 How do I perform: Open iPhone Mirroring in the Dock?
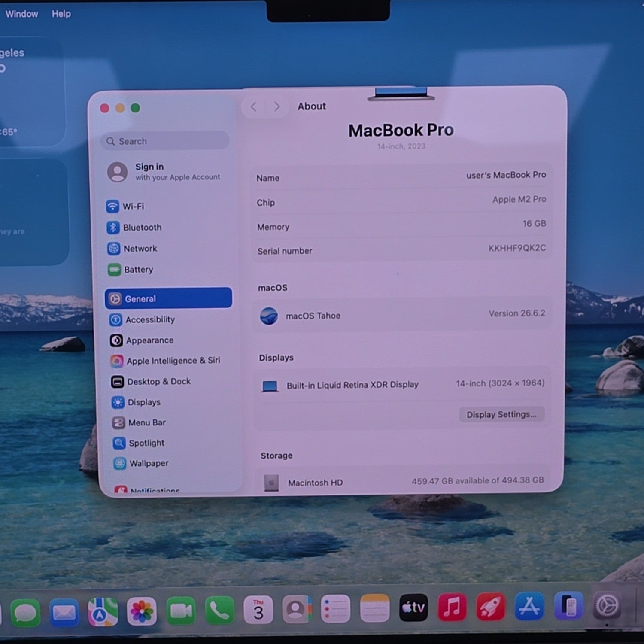(x=568, y=606)
